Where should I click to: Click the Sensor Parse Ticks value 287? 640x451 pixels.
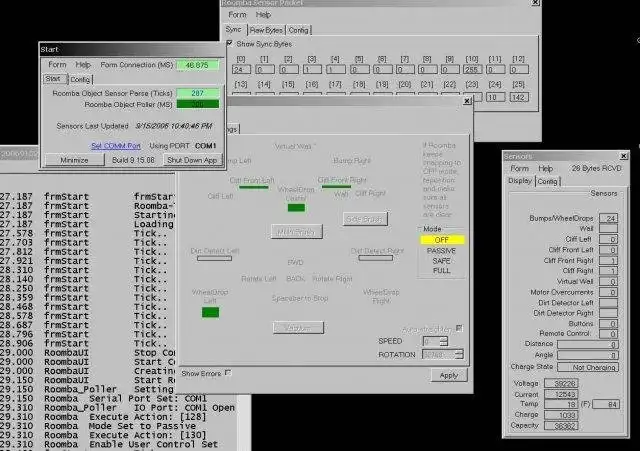click(198, 93)
